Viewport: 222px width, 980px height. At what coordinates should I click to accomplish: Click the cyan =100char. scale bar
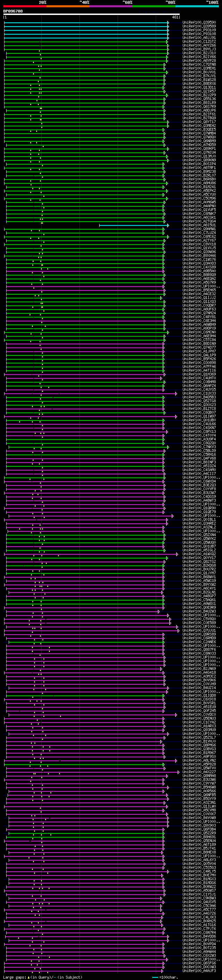click(155, 977)
